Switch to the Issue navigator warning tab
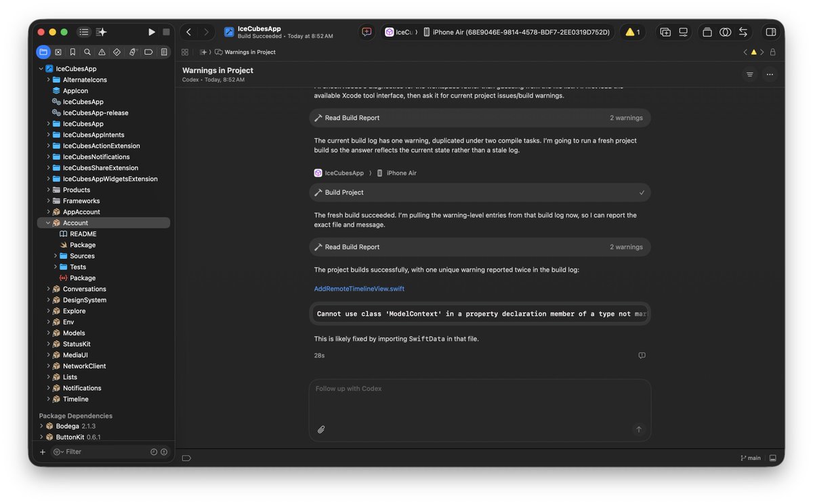 click(x=102, y=51)
